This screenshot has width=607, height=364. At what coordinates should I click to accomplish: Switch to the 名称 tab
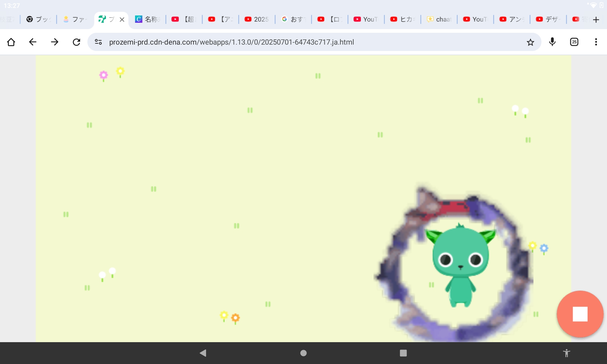coord(148,19)
